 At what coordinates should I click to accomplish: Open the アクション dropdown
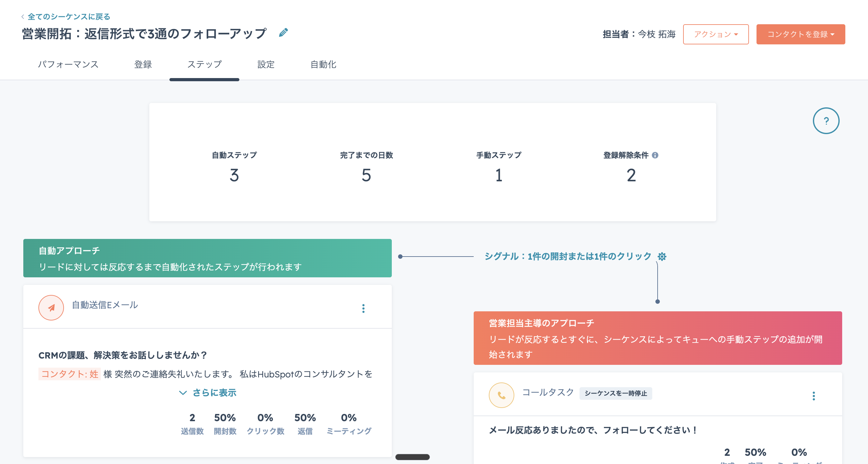(x=716, y=34)
